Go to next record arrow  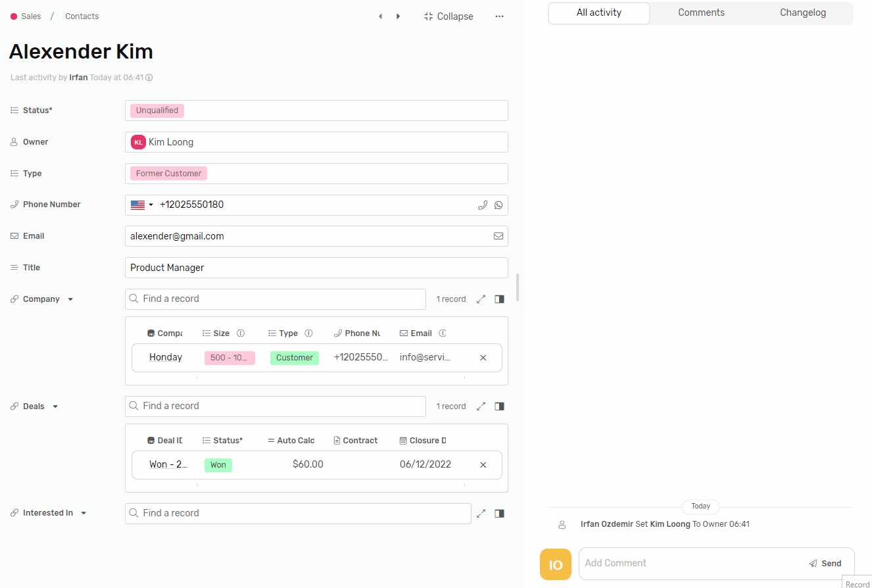tap(398, 16)
